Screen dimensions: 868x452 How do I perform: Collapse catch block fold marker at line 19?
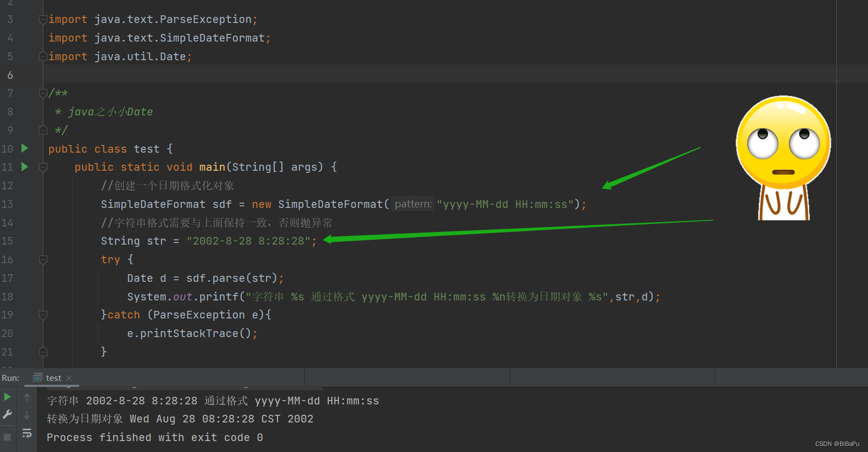click(43, 315)
